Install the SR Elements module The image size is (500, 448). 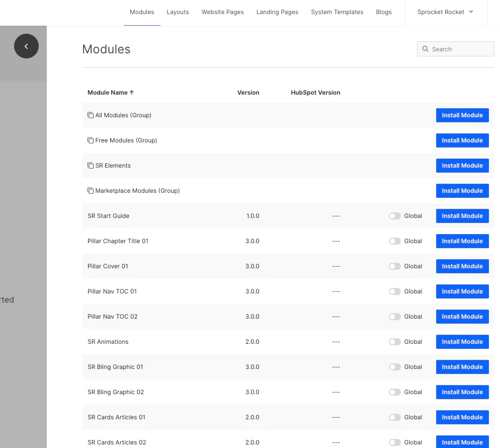click(x=462, y=165)
